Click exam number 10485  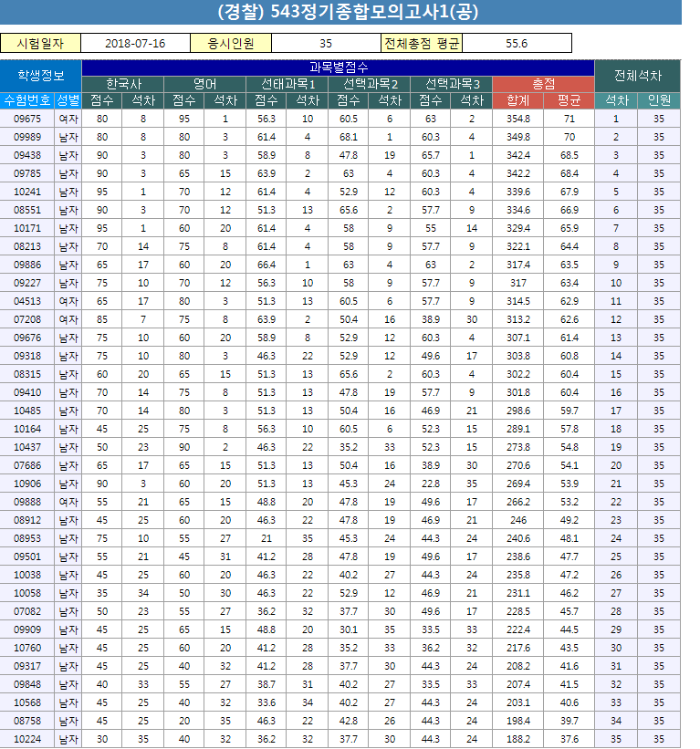pyautogui.click(x=27, y=411)
